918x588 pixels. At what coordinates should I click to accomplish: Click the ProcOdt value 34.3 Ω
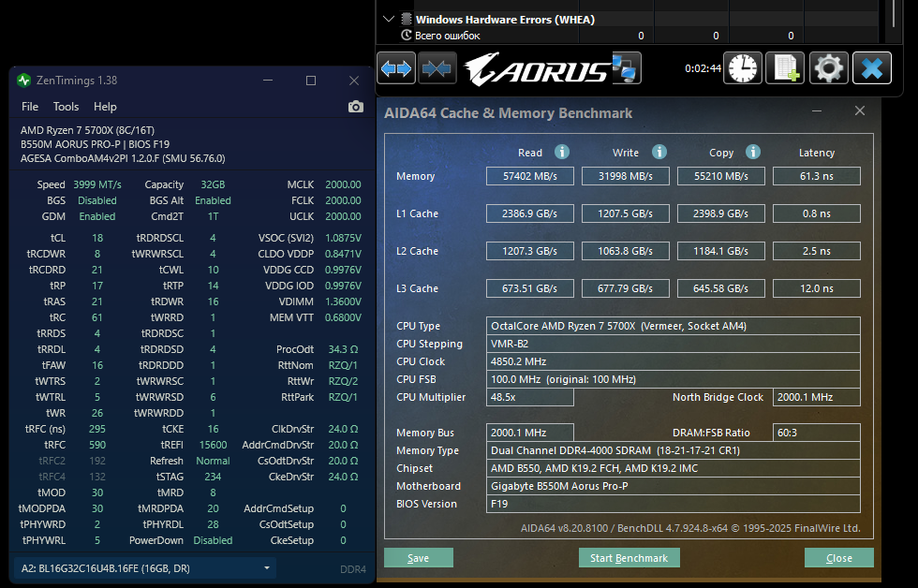click(343, 349)
